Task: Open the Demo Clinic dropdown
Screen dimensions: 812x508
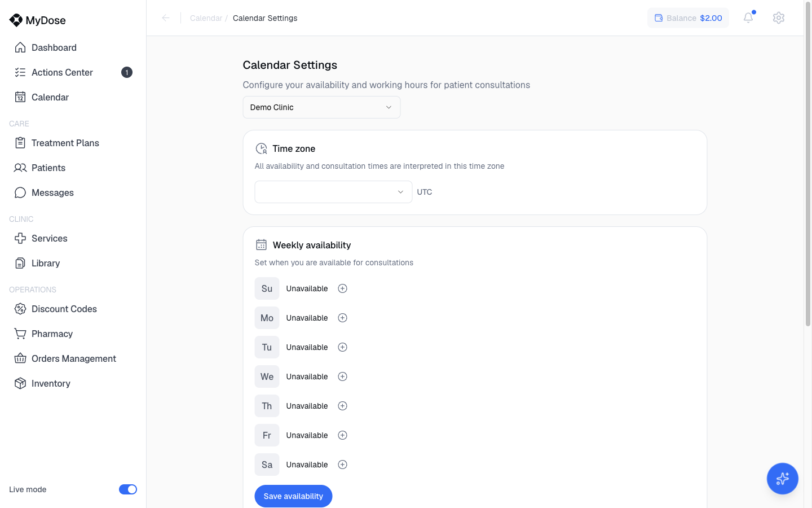Action: 321,107
